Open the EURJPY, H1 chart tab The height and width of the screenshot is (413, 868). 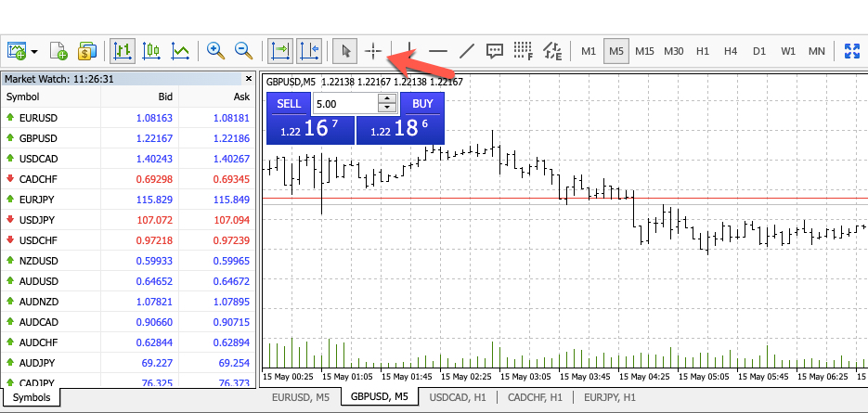[610, 397]
